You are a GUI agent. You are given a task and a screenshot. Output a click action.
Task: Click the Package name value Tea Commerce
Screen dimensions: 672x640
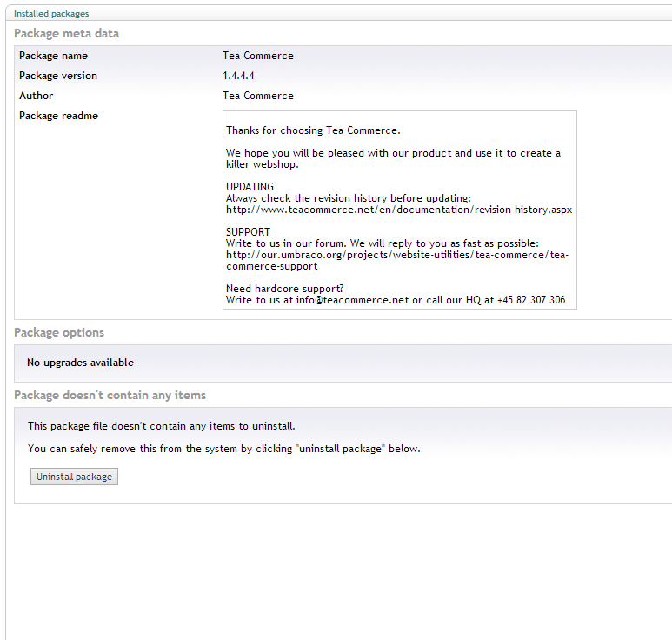[258, 56]
